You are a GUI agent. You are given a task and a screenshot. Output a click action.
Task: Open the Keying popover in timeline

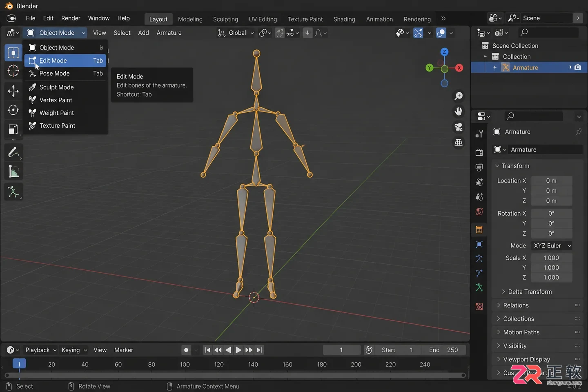(74, 350)
